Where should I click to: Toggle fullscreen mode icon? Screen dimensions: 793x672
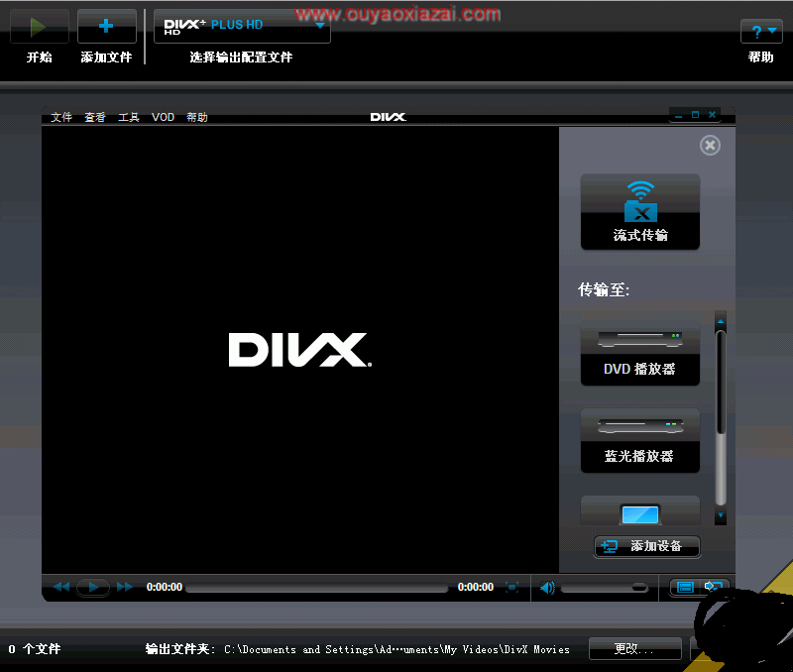pyautogui.click(x=511, y=587)
